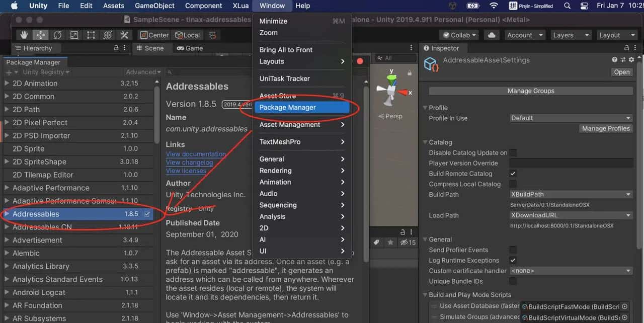Screen dimensions: 644x323
Task: Select the Rect Transform tool
Action: (x=91, y=35)
